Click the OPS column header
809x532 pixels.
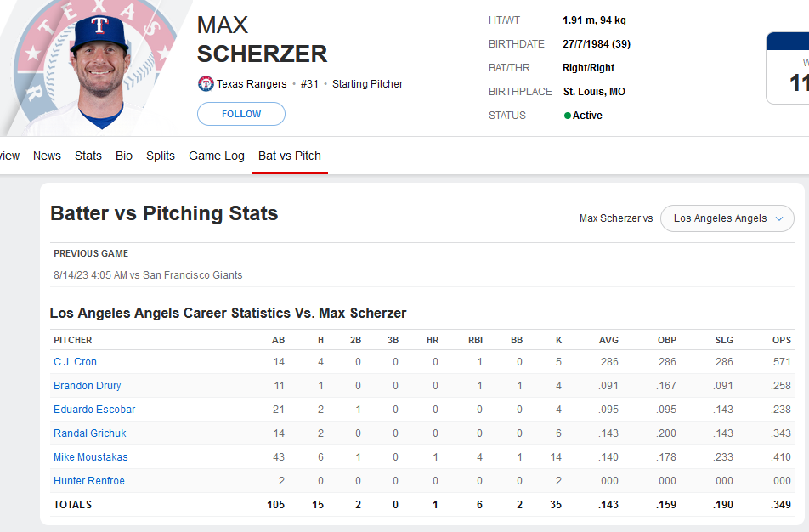click(x=782, y=340)
